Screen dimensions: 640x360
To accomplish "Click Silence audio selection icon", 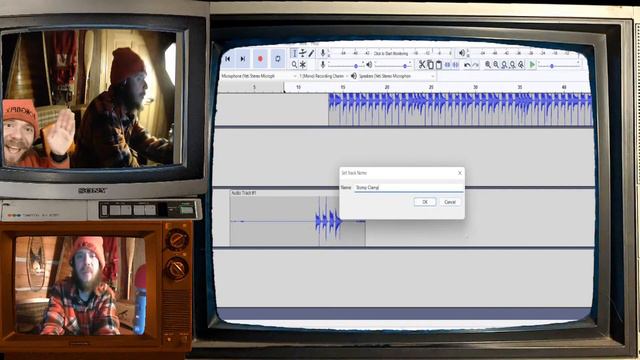I will [x=456, y=64].
